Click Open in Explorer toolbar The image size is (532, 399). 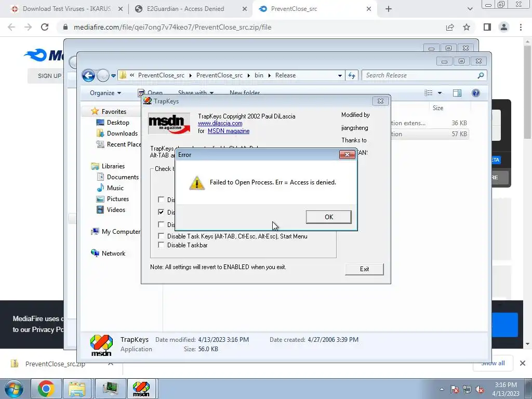click(x=150, y=92)
